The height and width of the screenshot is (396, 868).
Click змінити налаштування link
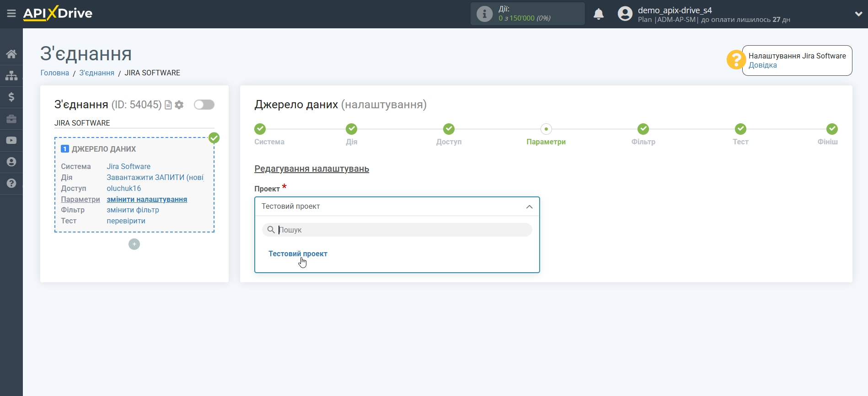[x=147, y=199]
